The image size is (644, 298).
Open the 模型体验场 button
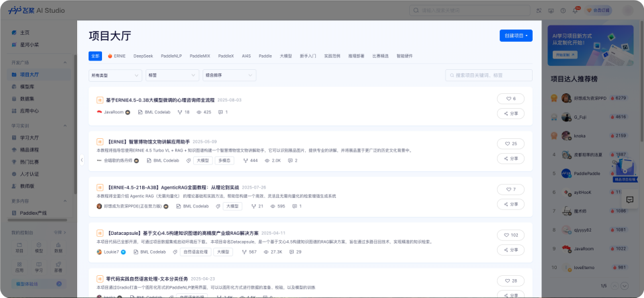39,284
